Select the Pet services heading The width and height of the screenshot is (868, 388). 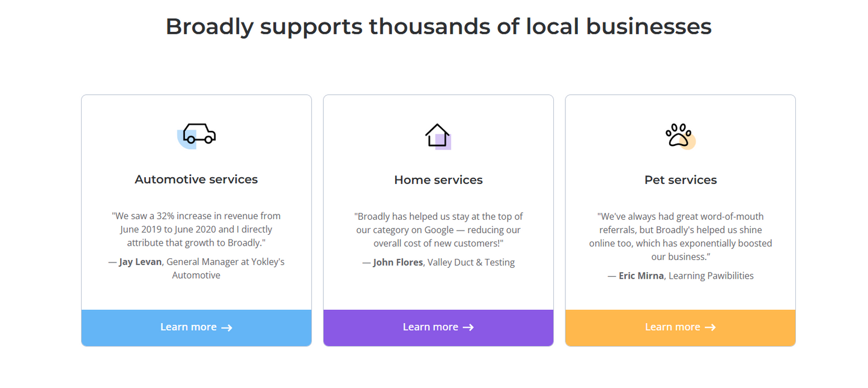pyautogui.click(x=681, y=180)
